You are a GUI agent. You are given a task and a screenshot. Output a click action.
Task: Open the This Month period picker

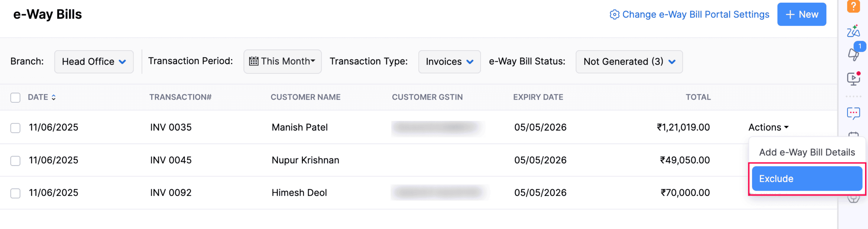(x=282, y=61)
